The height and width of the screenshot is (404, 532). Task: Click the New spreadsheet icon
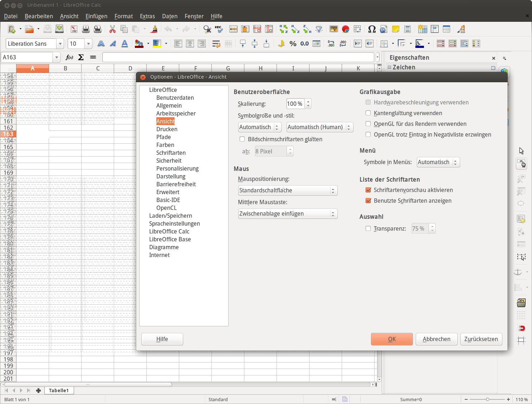coord(12,29)
